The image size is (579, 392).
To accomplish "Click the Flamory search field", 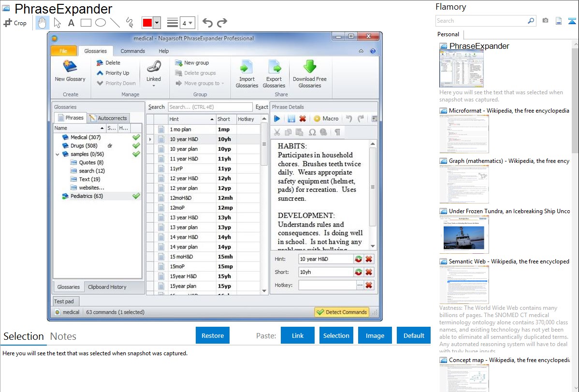I will pos(481,21).
